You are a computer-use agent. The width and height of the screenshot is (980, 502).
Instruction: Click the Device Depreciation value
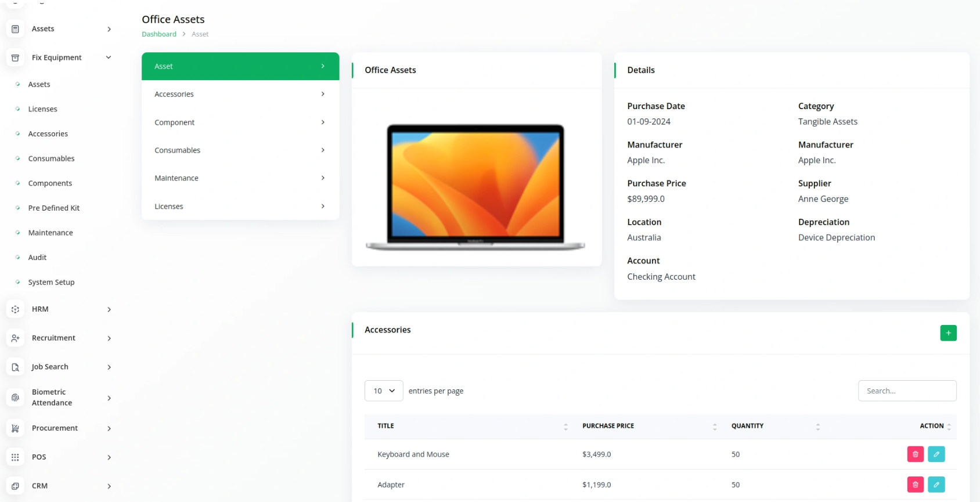point(836,238)
